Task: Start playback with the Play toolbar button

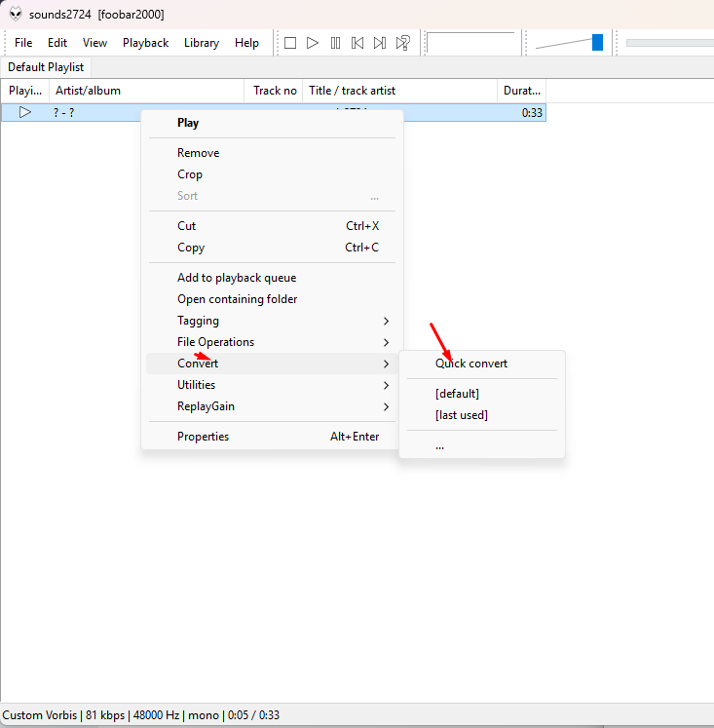Action: (x=313, y=43)
